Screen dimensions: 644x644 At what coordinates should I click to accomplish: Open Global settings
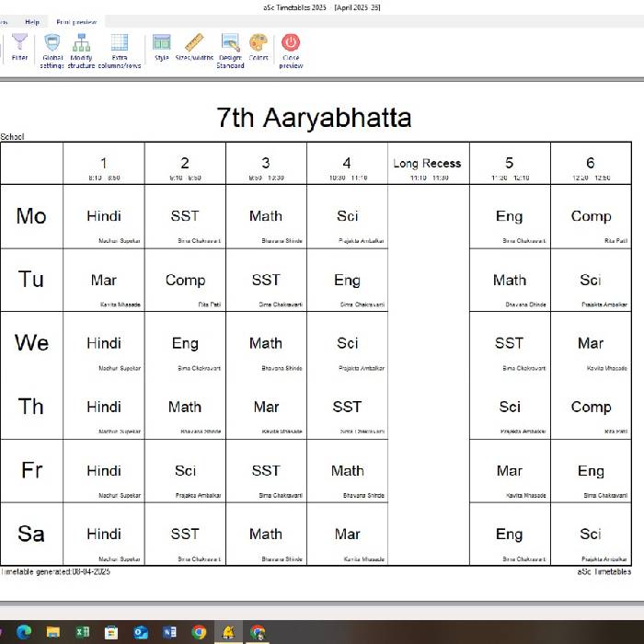click(52, 51)
